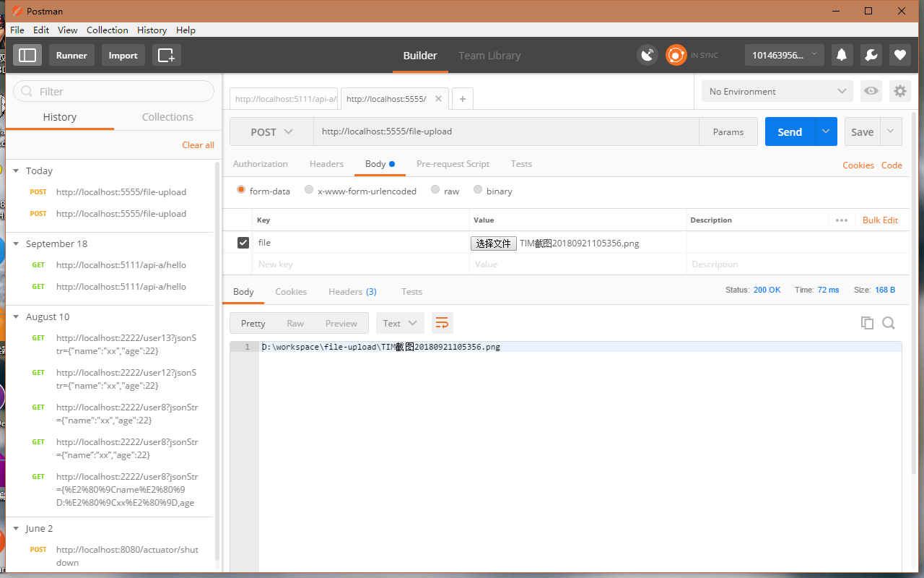The width and height of the screenshot is (924, 578).
Task: Click the blue Send button
Action: click(x=790, y=131)
